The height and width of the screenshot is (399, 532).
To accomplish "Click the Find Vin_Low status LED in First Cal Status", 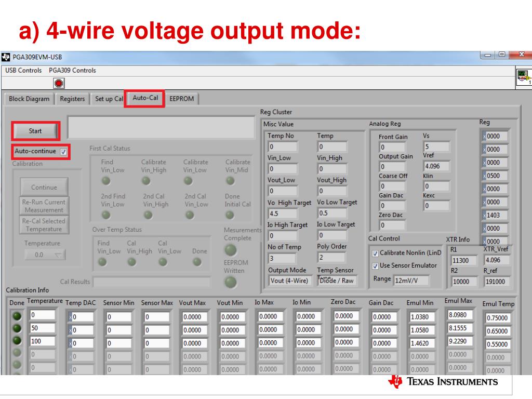I will point(106,180).
